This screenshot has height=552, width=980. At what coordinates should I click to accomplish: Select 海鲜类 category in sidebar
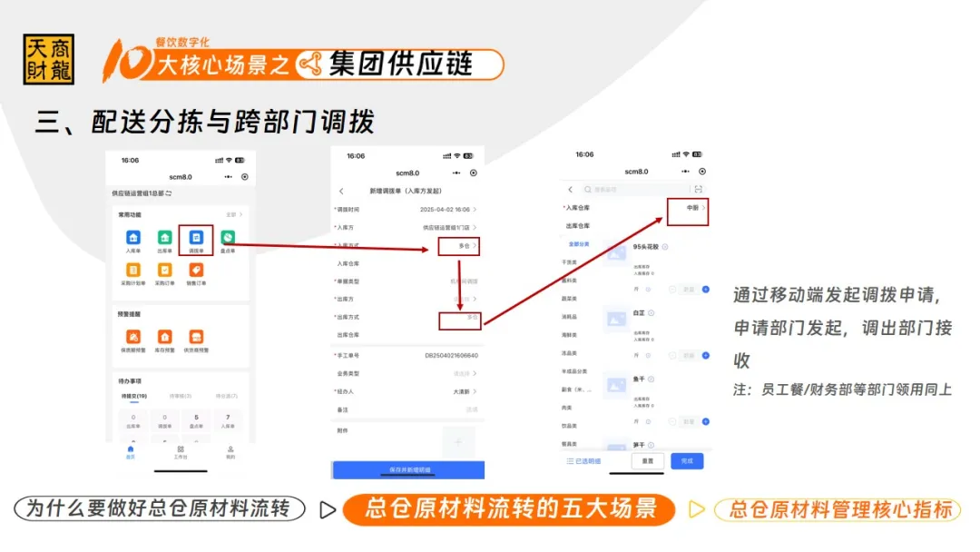569,335
